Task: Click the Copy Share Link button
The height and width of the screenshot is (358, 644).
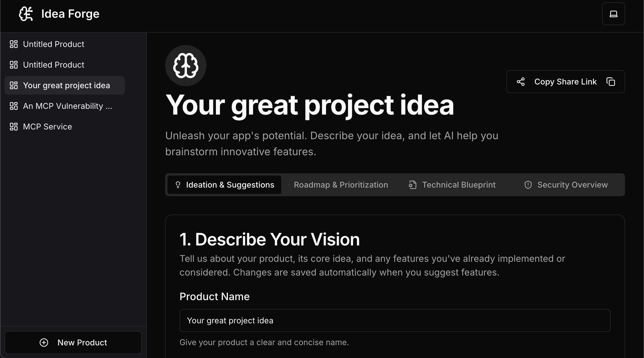Action: click(x=565, y=82)
